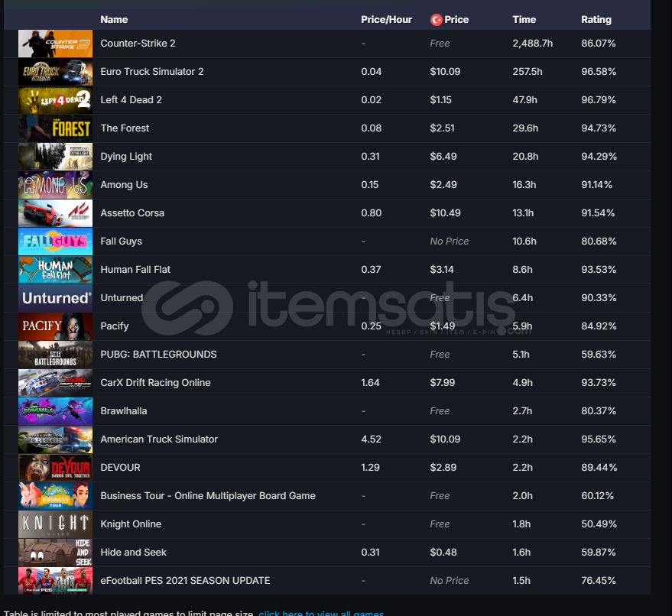Select the 'Knight Online' game name

[x=131, y=524]
